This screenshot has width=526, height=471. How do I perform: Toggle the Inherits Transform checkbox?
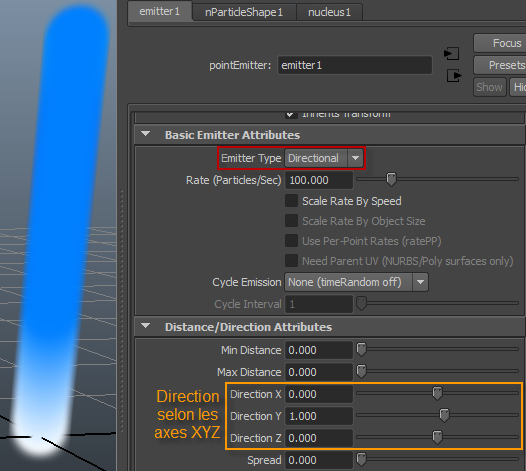[291, 115]
